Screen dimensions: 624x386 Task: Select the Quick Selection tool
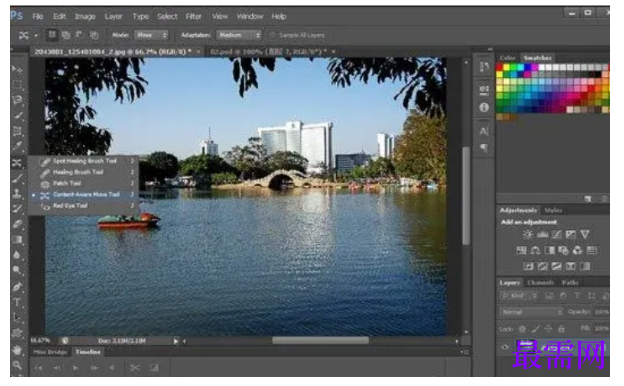[x=17, y=115]
